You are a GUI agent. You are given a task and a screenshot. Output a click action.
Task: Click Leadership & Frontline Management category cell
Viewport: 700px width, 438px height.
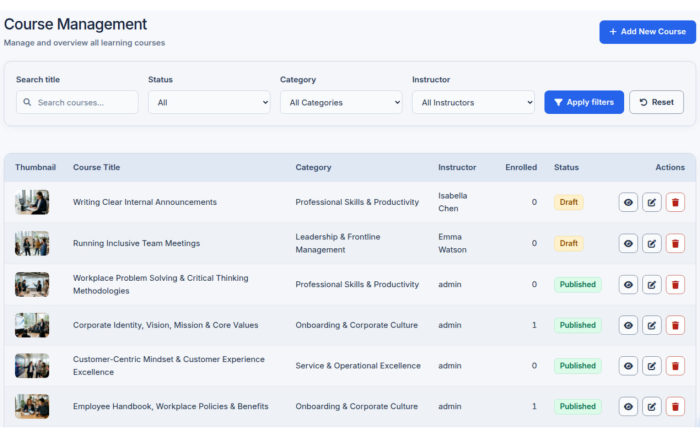(338, 243)
